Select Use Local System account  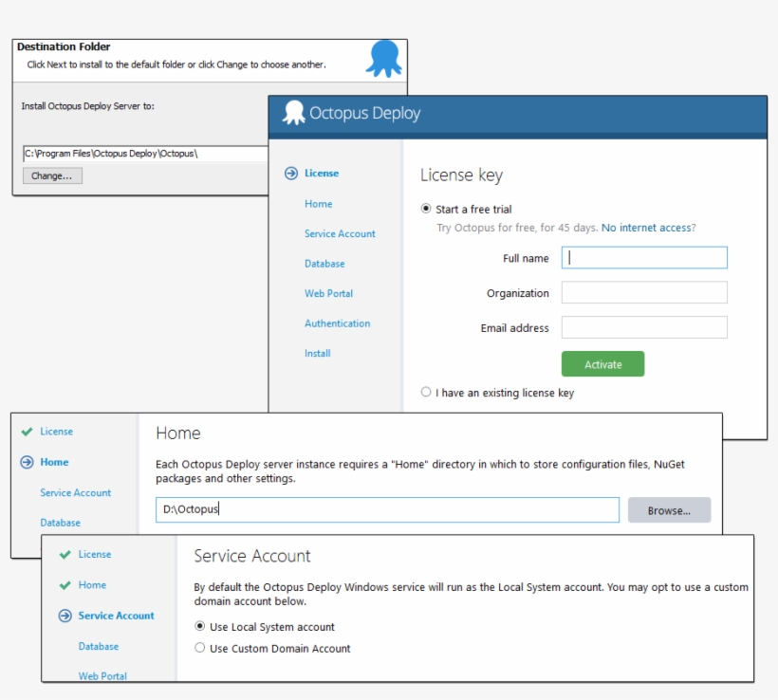tap(199, 626)
